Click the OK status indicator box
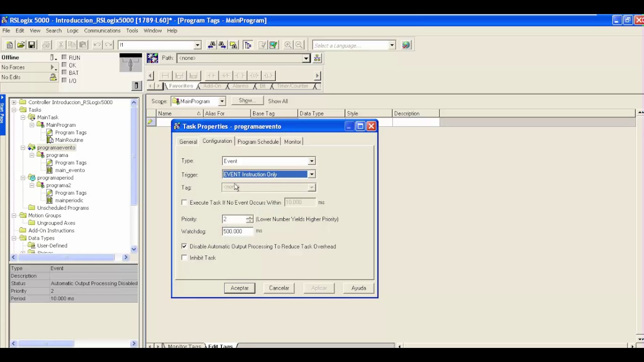 click(x=64, y=65)
